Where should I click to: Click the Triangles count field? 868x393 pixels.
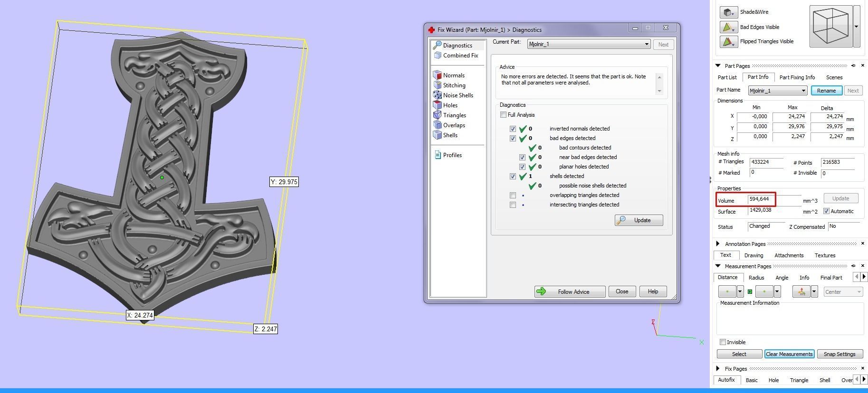click(766, 162)
